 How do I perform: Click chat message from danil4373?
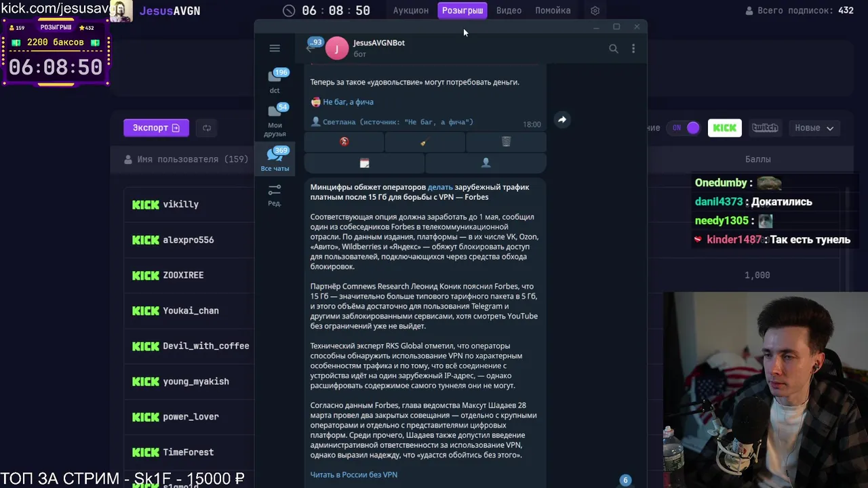[753, 202]
